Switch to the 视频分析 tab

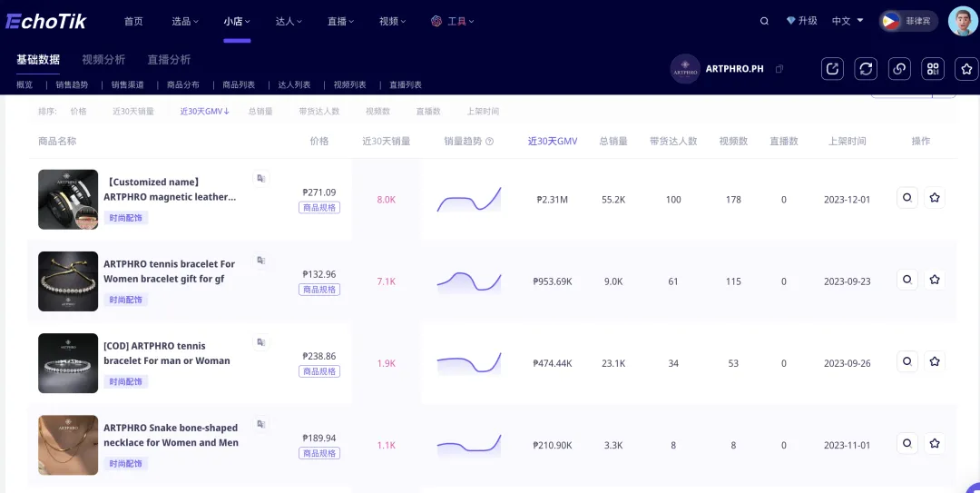(103, 59)
